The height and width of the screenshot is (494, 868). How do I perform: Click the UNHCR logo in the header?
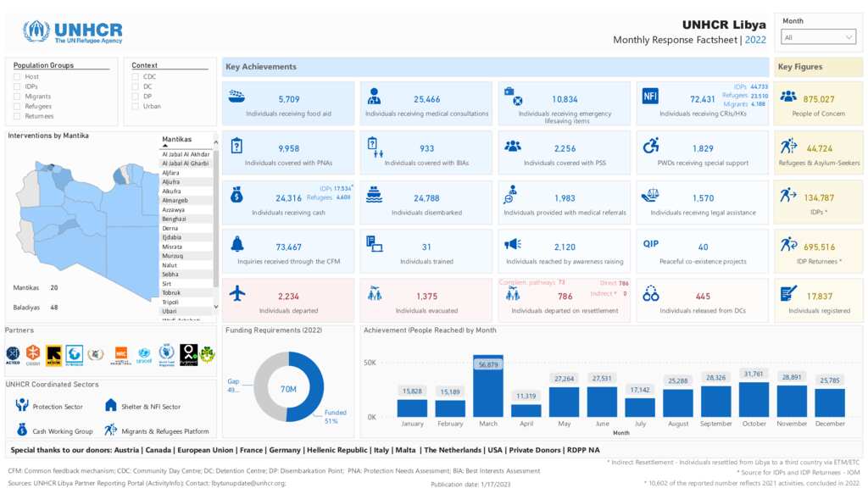pos(73,31)
